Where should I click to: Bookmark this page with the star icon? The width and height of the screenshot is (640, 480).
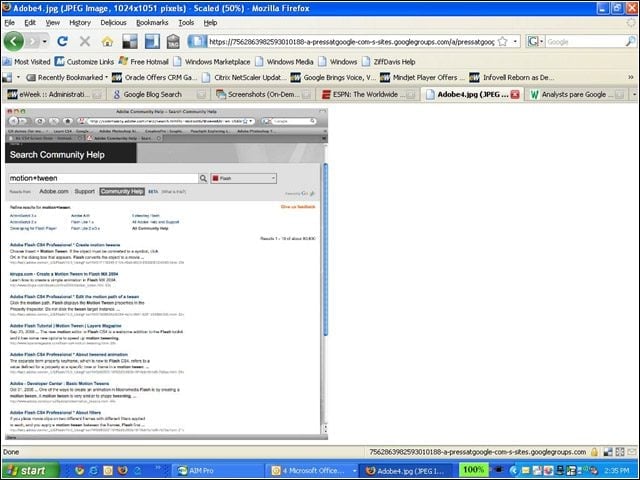tap(503, 41)
